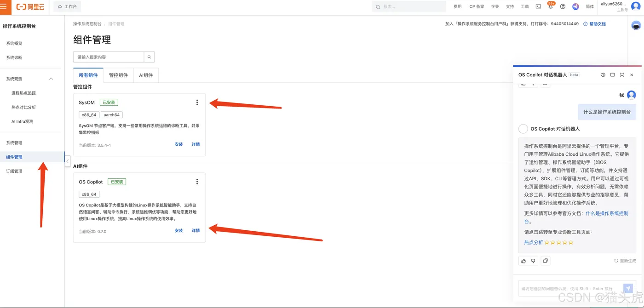Click the SysOM aarch64 tag
The image size is (644, 308).
pyautogui.click(x=111, y=115)
